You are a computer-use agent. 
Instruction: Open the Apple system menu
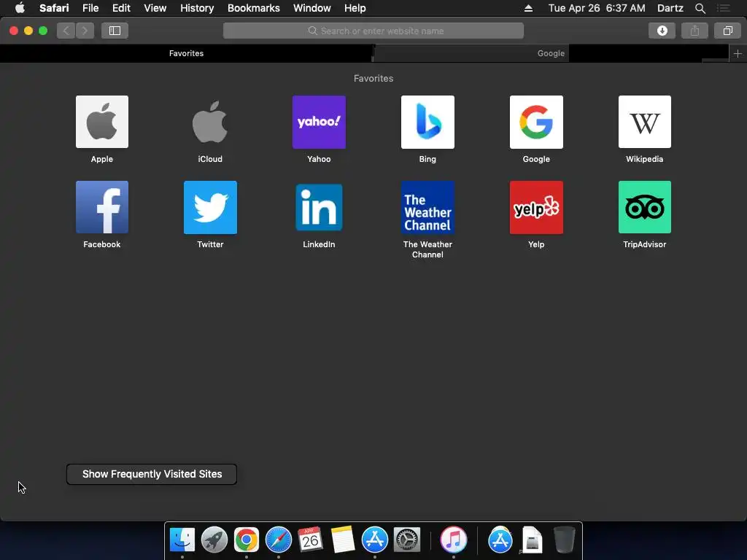(20, 8)
